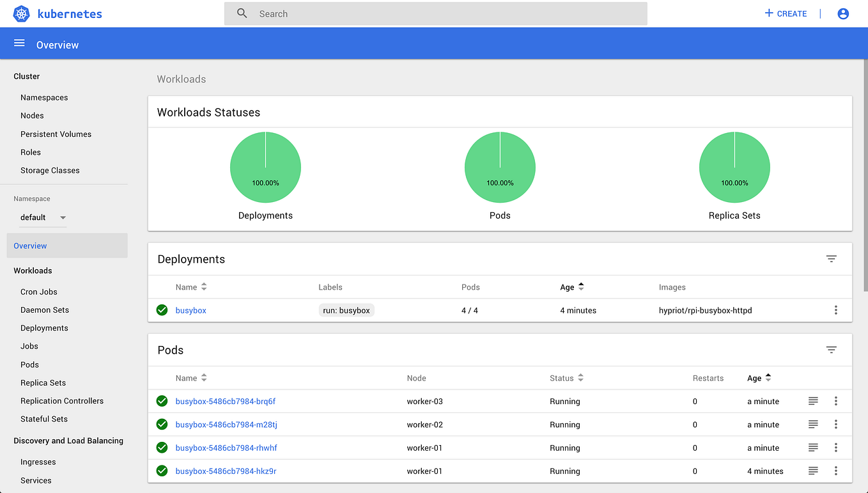View logs for pod busybox-5486cb7984-brq6f
Viewport: 868px width, 493px height.
[x=813, y=401]
